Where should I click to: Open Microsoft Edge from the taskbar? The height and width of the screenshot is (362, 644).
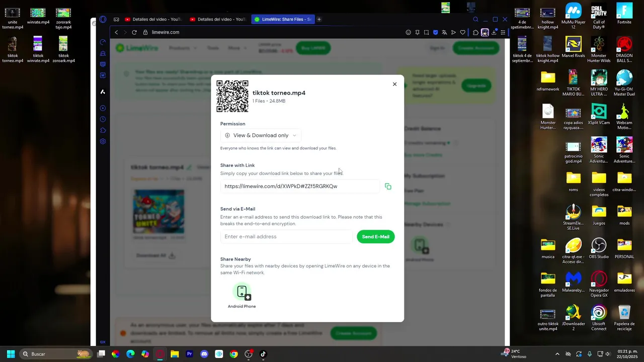(130, 354)
